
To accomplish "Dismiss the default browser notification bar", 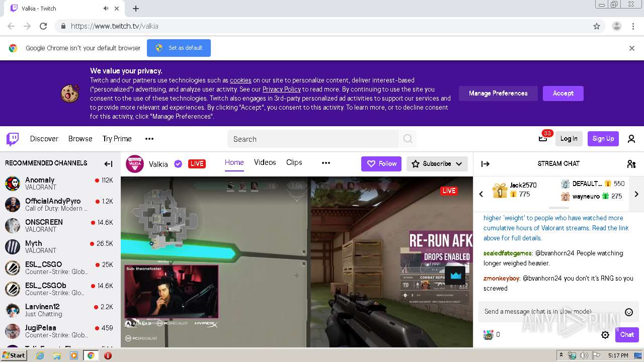I will 632,48.
